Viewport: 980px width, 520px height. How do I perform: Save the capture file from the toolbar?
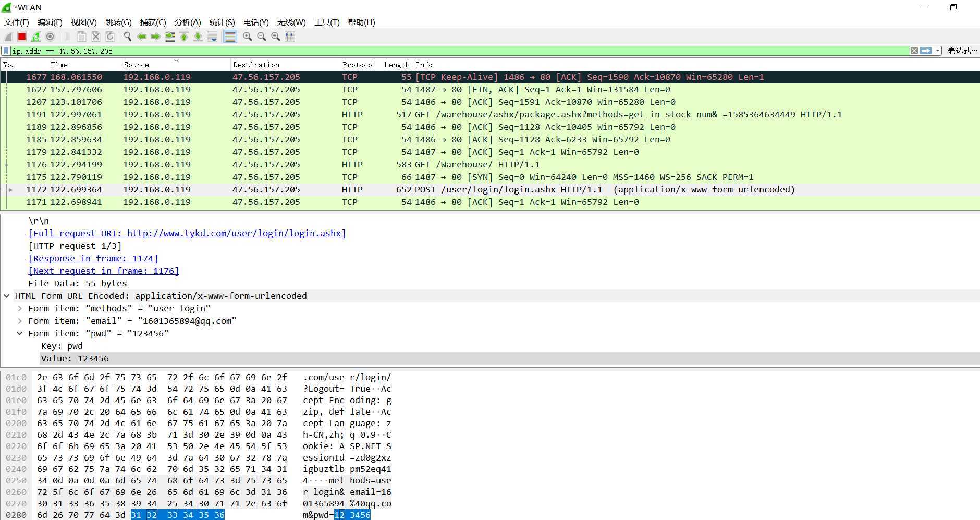click(x=82, y=37)
